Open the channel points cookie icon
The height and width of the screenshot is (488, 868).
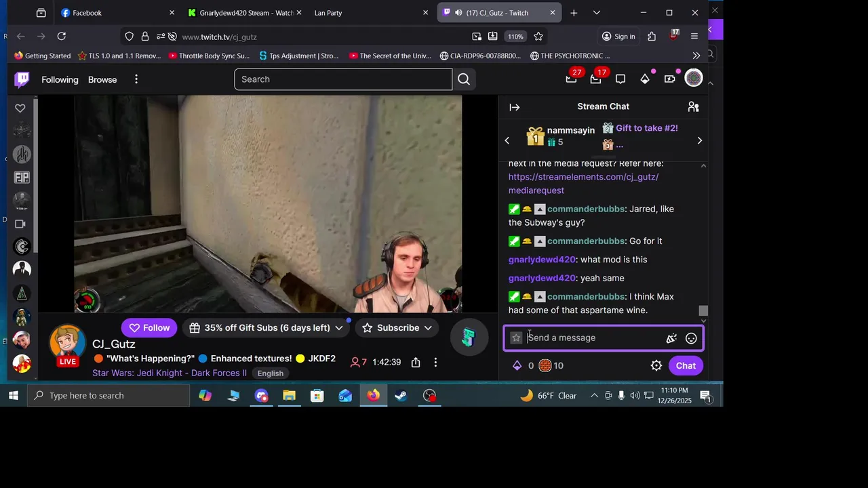tap(545, 366)
